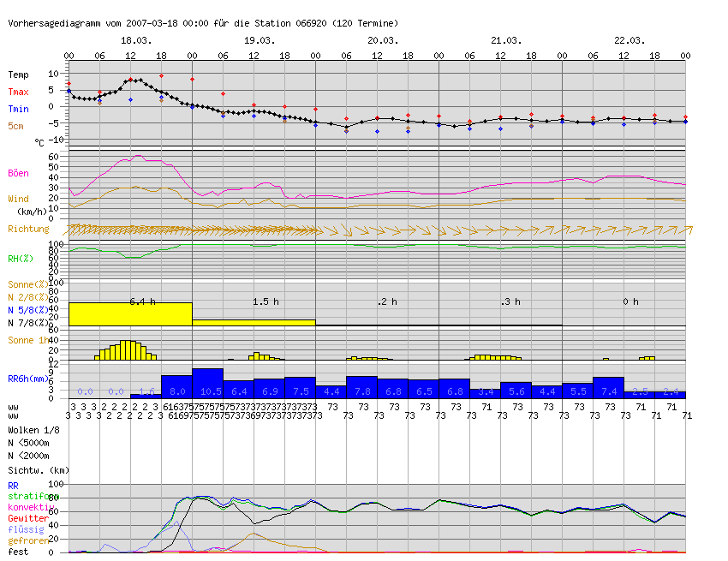Click the "N <2000m" label
Image resolution: width=728 pixels, height=561 pixels.
28,456
